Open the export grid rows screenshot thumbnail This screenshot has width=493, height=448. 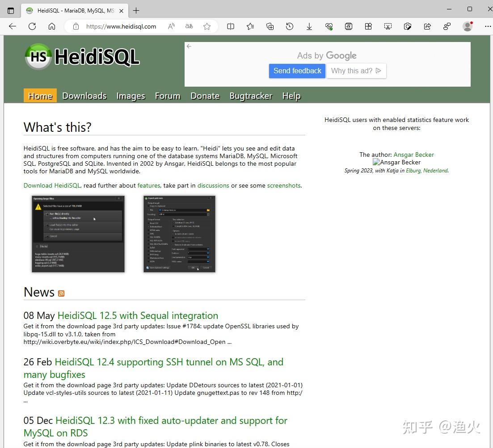pos(179,234)
